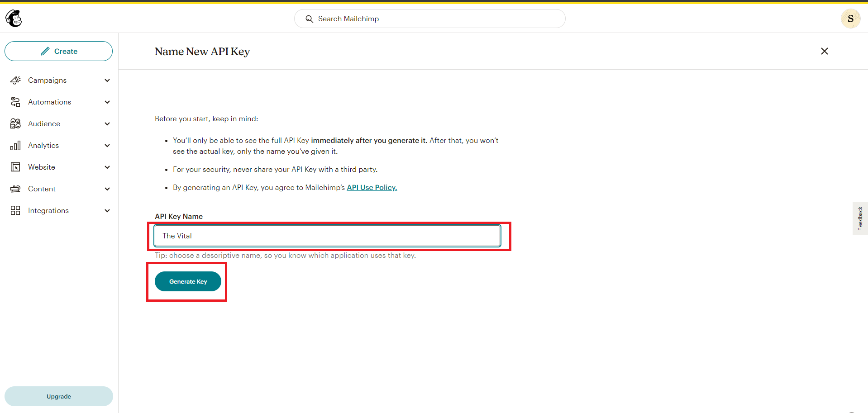The image size is (868, 413).
Task: Open the Website sidebar menu item
Action: coord(42,167)
